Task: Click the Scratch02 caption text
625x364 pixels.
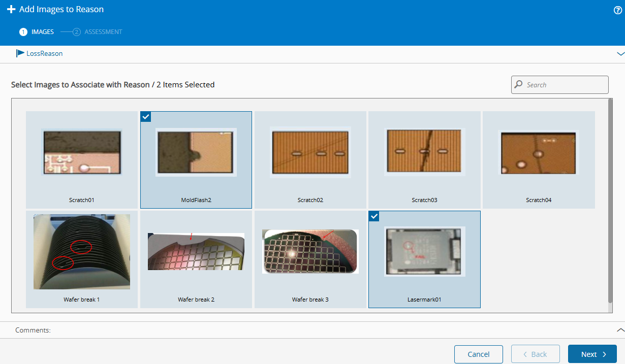Action: 310,200
